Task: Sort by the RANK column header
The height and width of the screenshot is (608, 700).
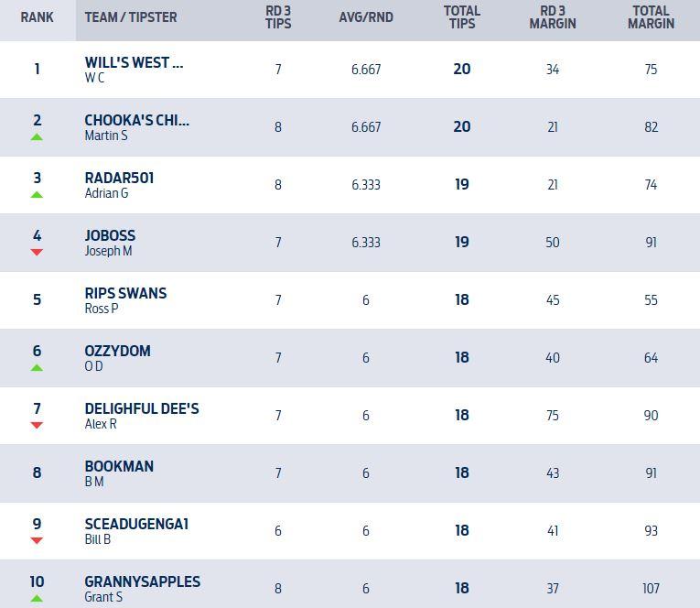Action: pyautogui.click(x=37, y=17)
